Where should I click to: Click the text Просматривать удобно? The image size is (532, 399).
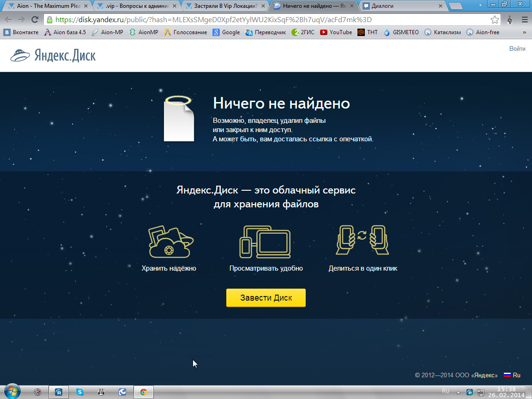[266, 268]
